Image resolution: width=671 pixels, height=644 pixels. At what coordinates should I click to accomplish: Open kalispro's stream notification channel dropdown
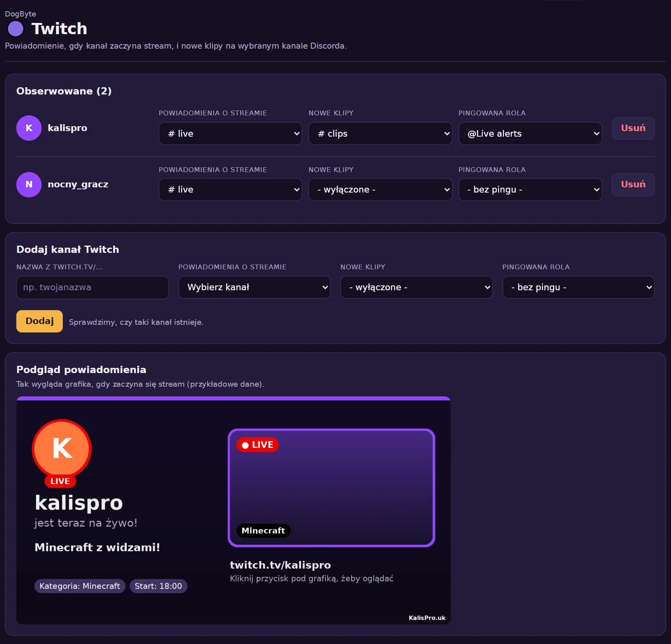pos(231,133)
